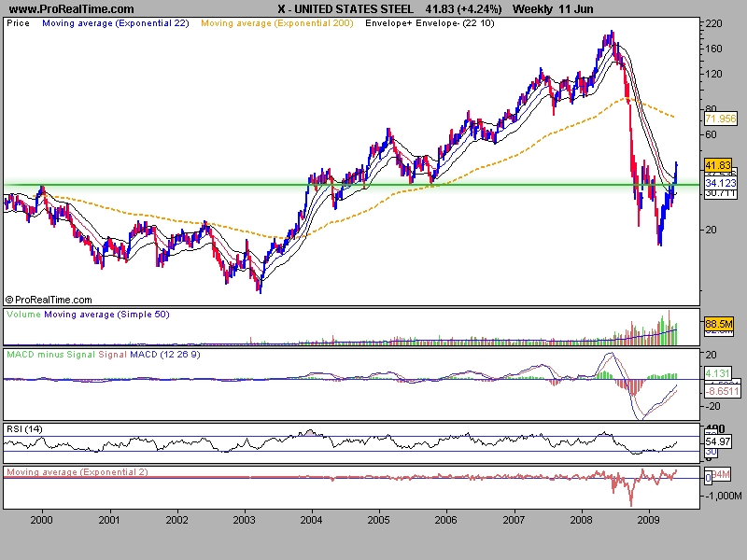Viewport: 747px width, 560px height.
Task: Click the 2004 year label on time axis
Action: 311,520
